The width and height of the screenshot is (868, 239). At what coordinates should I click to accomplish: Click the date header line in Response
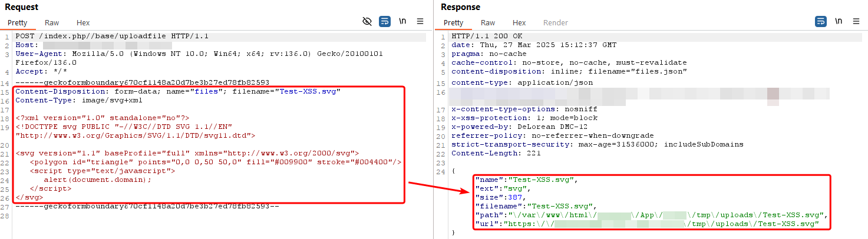(x=534, y=45)
